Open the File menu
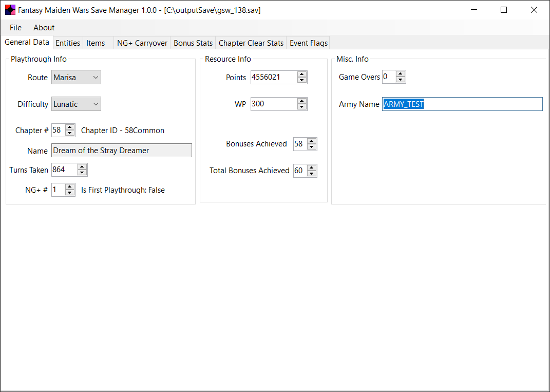Viewport: 550px width, 392px height. (x=15, y=27)
